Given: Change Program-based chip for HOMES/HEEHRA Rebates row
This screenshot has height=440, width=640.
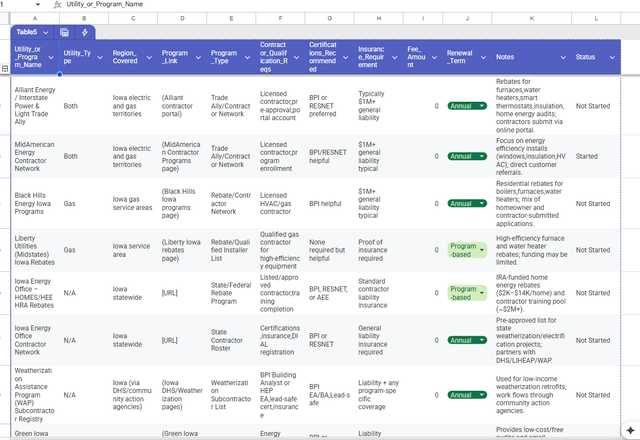Looking at the screenshot, I should (x=467, y=293).
